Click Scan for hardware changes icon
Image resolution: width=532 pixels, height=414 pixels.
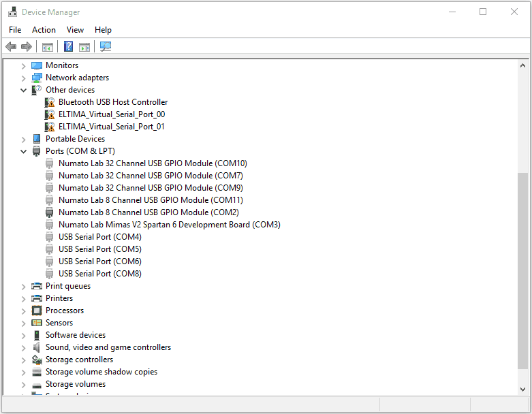pos(106,46)
